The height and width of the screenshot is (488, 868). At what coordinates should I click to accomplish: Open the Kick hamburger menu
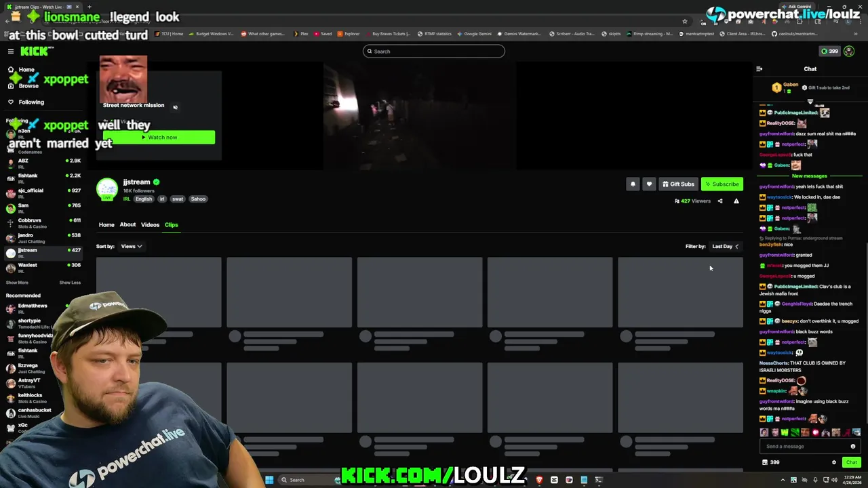11,52
